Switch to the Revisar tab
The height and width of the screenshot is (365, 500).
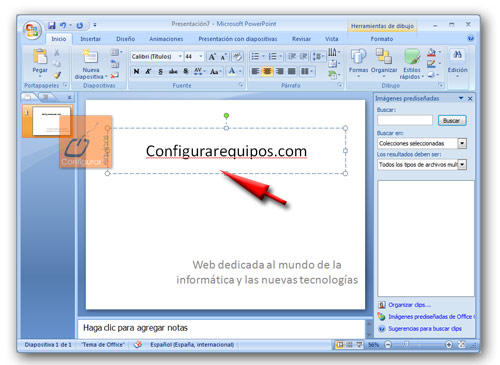pos(301,39)
